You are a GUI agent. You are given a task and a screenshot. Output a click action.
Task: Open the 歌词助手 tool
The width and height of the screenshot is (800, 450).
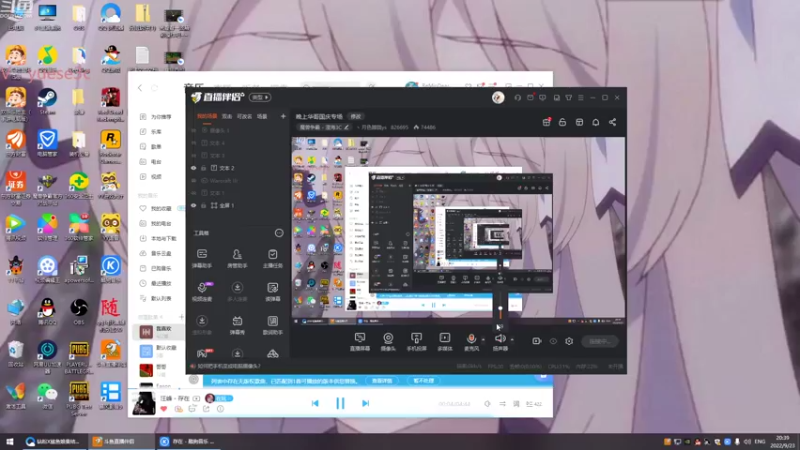(272, 324)
